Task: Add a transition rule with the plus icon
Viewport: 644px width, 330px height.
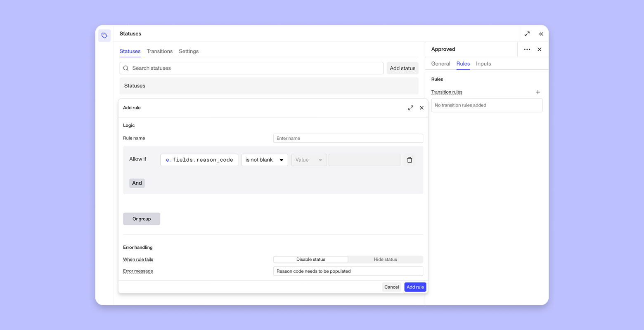Action: point(538,92)
